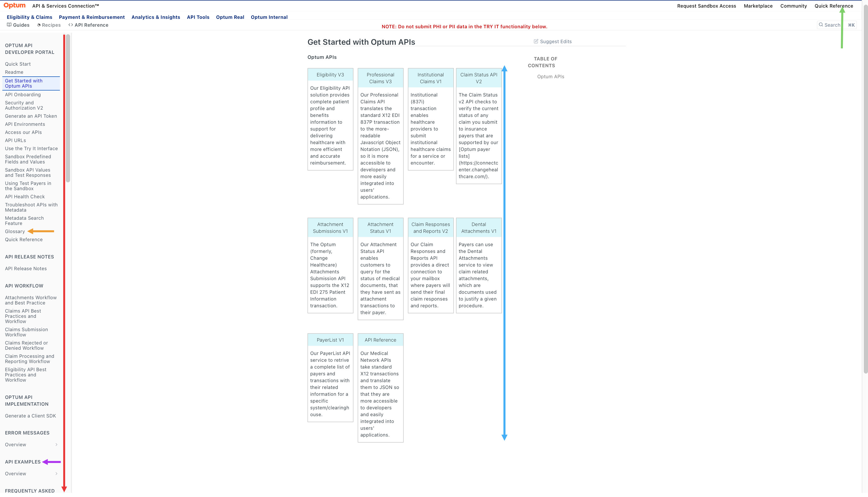
Task: Open the Eligibility V3 card
Action: pos(330,119)
